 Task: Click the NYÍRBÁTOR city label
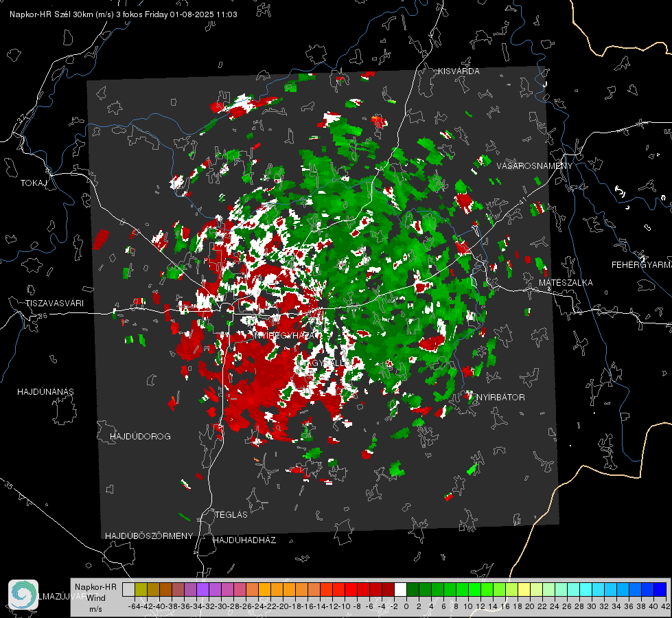tap(500, 397)
